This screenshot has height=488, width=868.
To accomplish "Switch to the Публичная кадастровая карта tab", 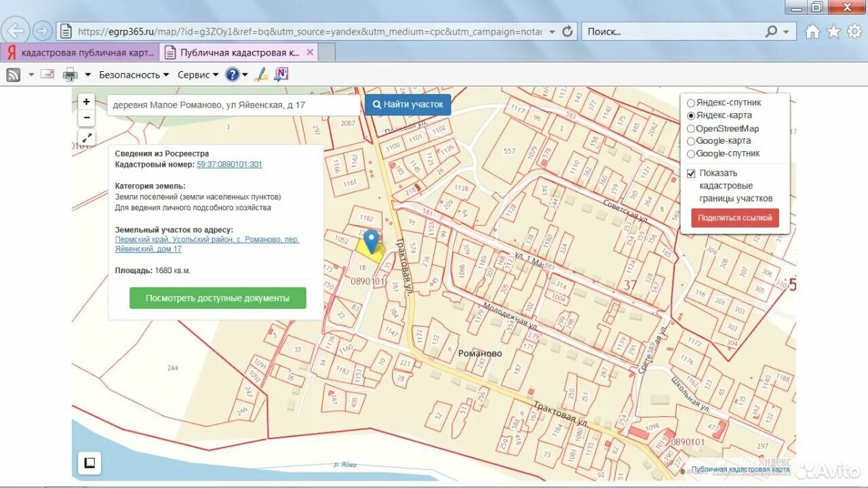I will (x=239, y=52).
